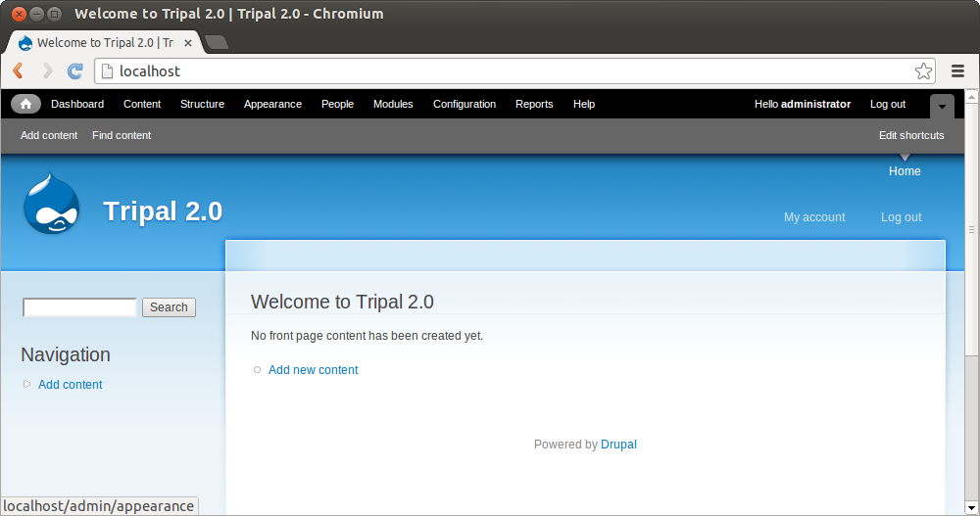Collapse the shortcuts drawer toggle arrow
This screenshot has width=980, height=516.
pos(941,105)
